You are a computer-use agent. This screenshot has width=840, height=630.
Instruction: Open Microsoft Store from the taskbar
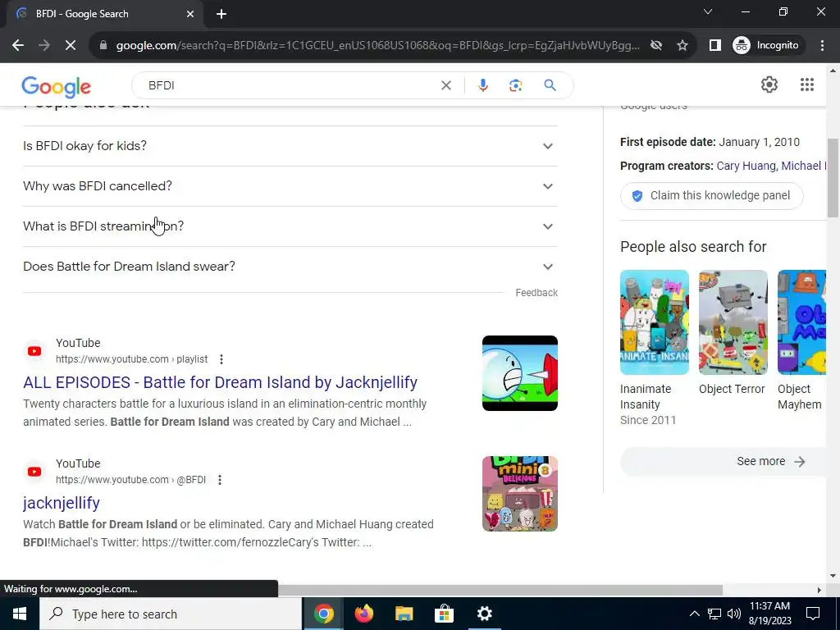pos(444,614)
